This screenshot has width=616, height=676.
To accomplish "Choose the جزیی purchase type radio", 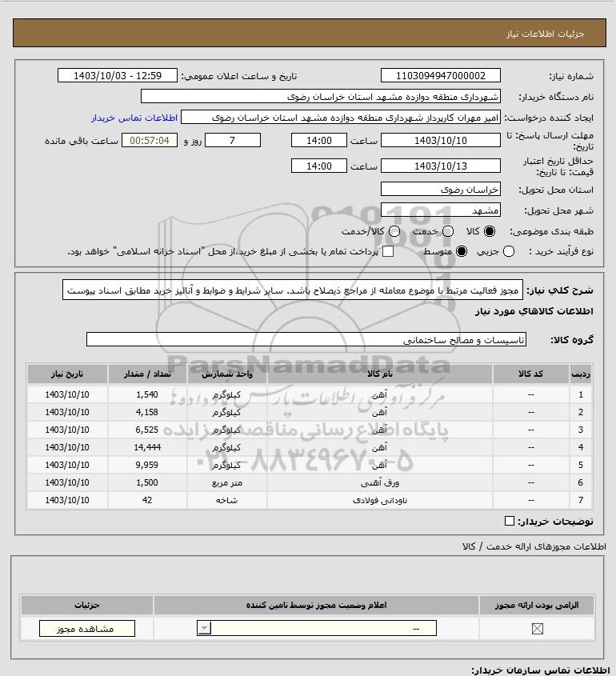I will click(509, 251).
